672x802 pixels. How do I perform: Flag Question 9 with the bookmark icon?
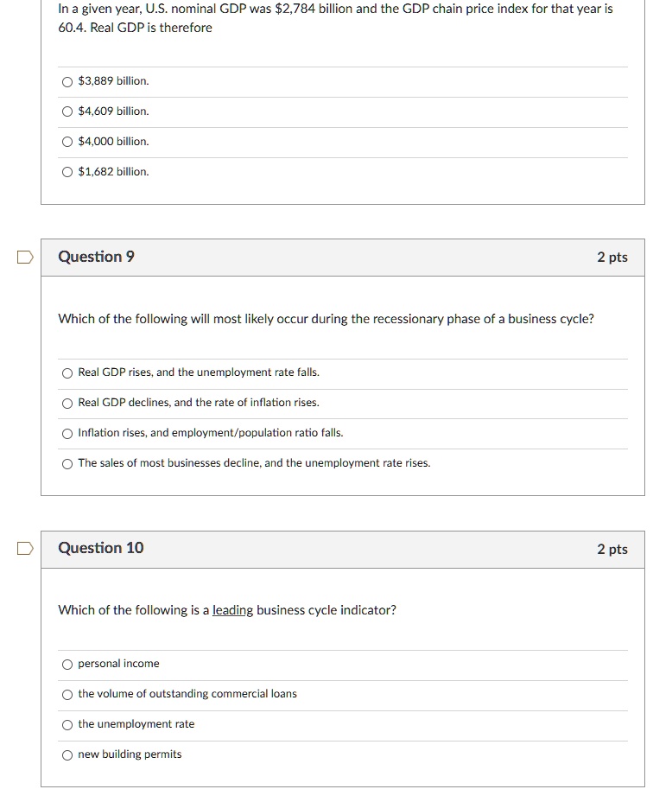click(x=26, y=257)
